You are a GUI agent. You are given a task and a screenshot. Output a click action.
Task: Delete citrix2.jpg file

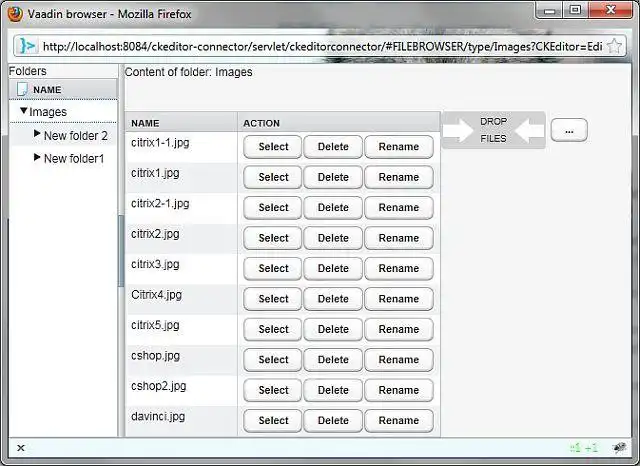point(333,238)
